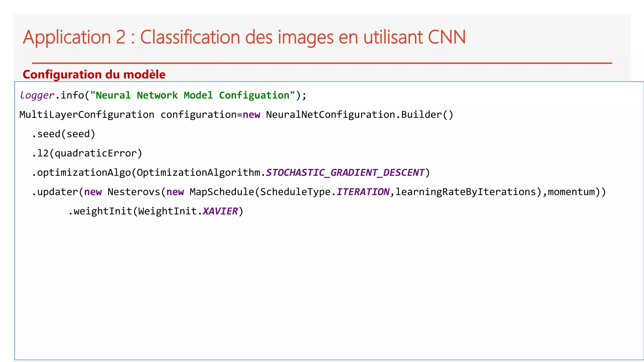Click the '.l2(quadraticError)' line

coord(87,153)
